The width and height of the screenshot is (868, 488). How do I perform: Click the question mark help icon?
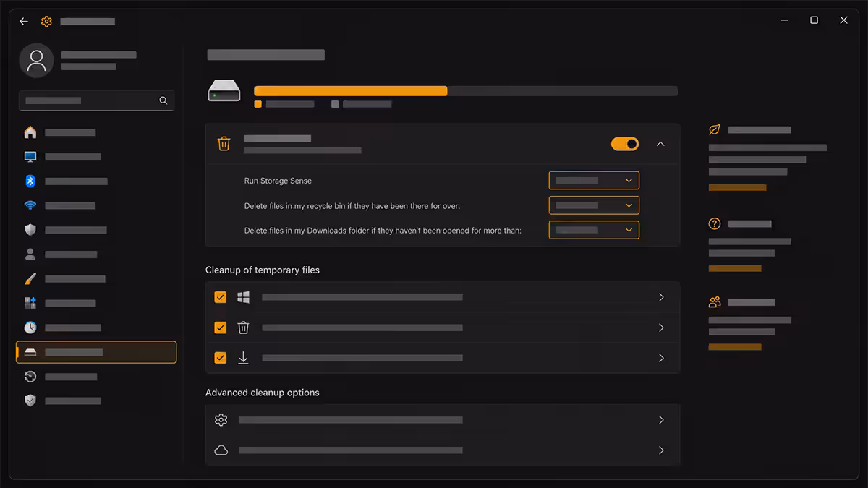715,224
